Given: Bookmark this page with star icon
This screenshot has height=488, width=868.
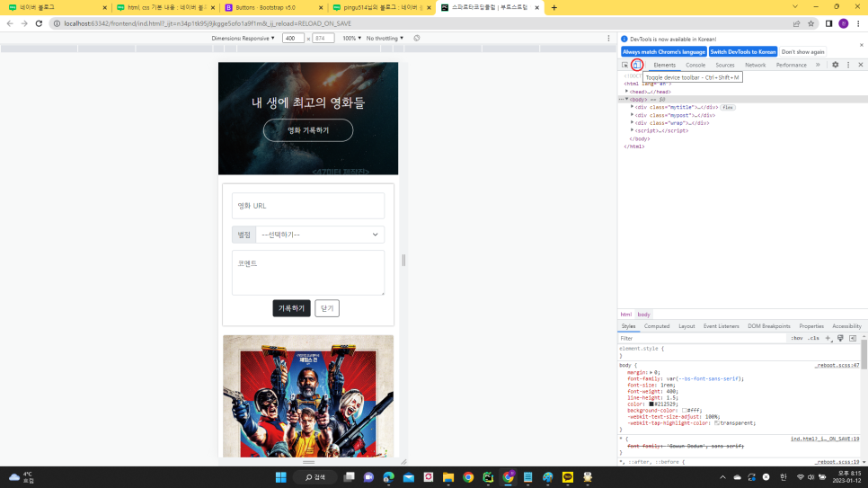Looking at the screenshot, I should coord(811,24).
